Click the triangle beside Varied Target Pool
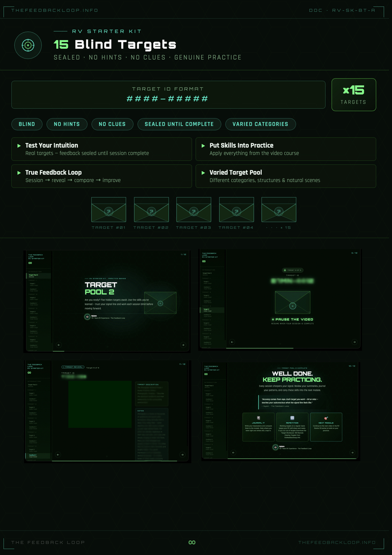Viewport: 392px width, 555px height. point(203,173)
